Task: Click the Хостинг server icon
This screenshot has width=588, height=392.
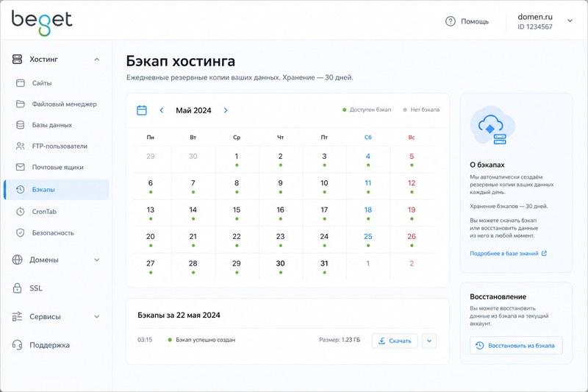Action: click(17, 60)
